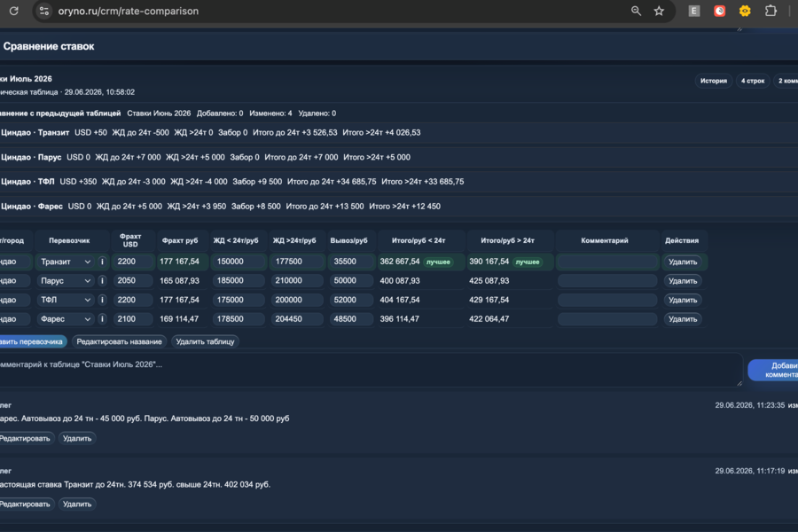This screenshot has height=532, width=798.
Task: Delete the ТФЛ row with Удалить
Action: point(683,300)
